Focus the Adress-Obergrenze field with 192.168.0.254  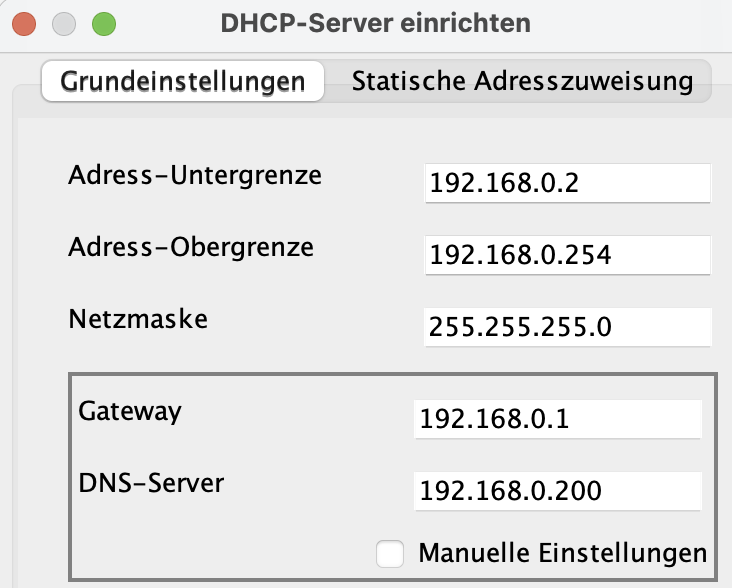tap(567, 255)
